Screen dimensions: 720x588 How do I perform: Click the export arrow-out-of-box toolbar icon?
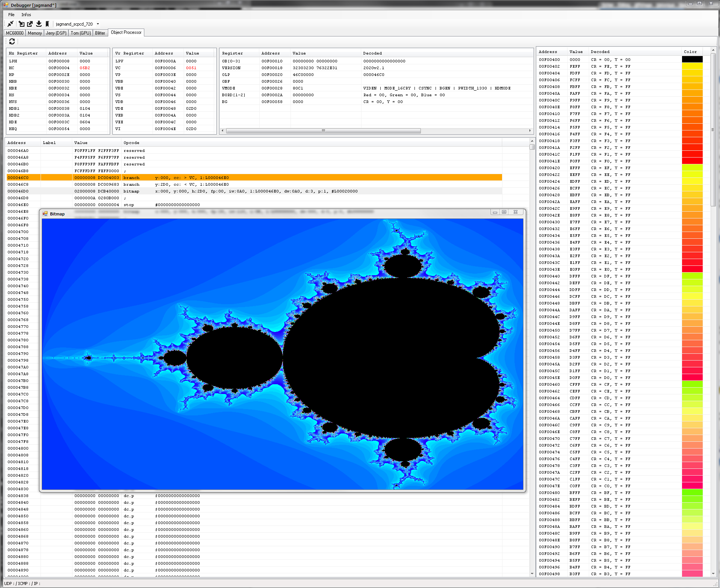pyautogui.click(x=30, y=24)
